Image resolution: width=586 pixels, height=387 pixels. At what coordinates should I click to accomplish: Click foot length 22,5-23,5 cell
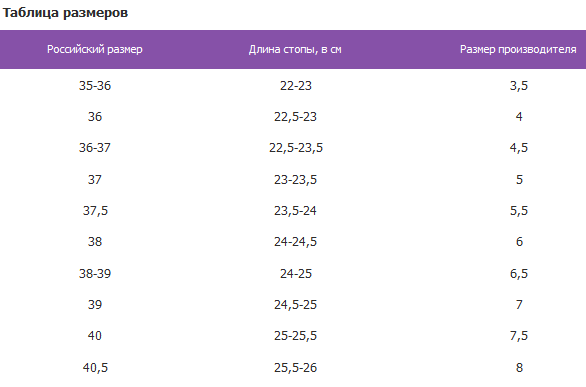[x=296, y=148]
